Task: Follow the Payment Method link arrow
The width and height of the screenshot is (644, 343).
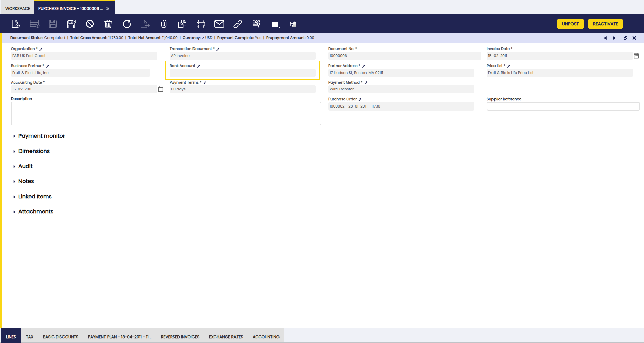Action: point(366,83)
